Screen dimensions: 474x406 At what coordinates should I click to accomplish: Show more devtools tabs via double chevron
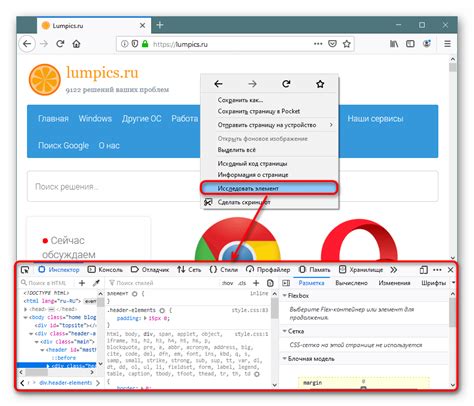[394, 270]
